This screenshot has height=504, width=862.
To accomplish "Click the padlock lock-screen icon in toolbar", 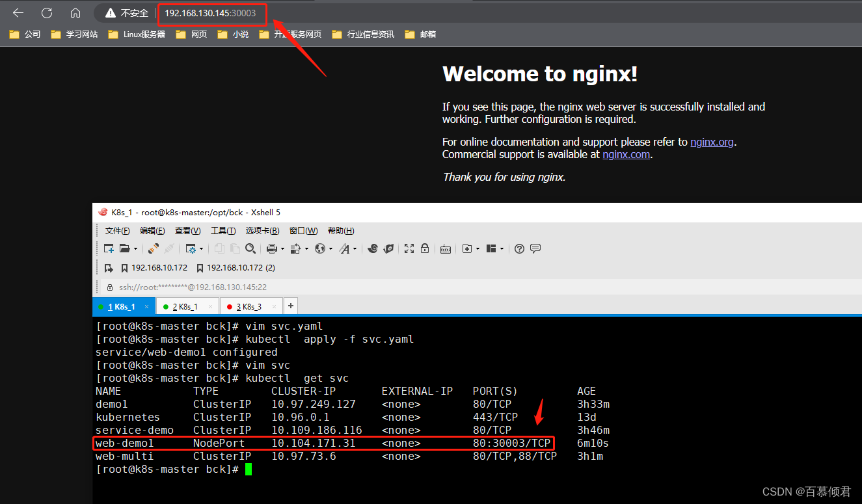I will (x=425, y=248).
